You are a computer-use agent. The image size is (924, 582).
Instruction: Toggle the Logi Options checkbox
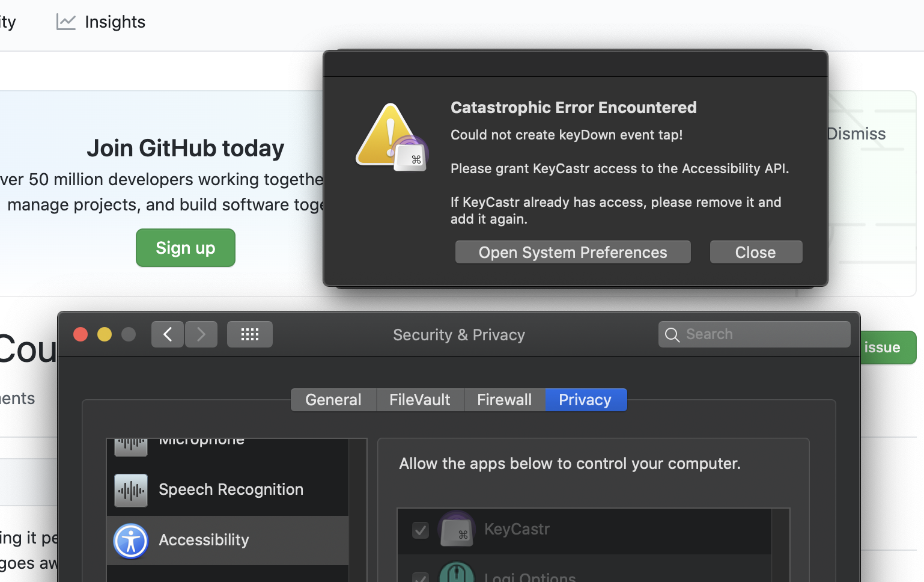pos(421,577)
